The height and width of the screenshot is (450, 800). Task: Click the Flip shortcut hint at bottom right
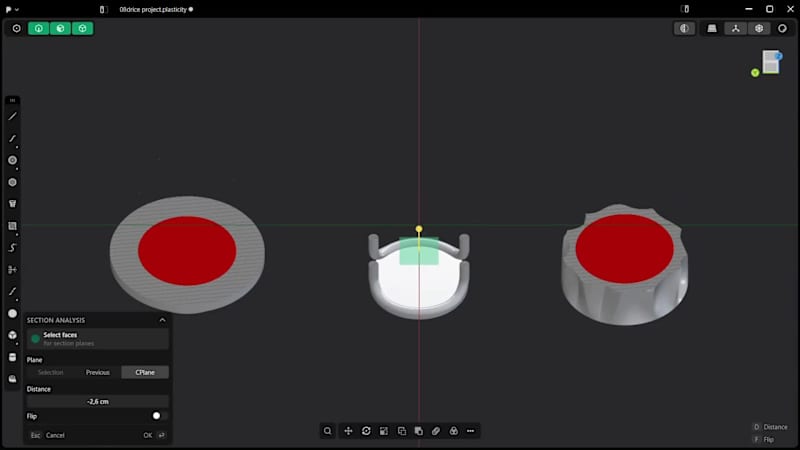coord(763,439)
